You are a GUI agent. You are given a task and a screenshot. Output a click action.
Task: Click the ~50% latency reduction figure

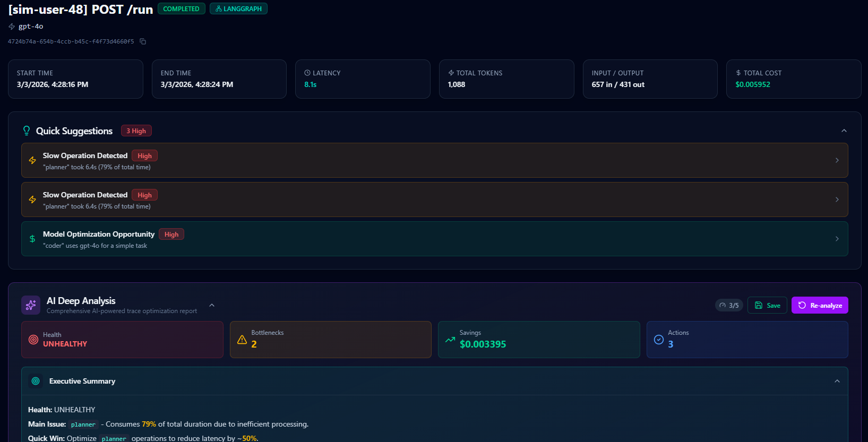[x=247, y=438]
